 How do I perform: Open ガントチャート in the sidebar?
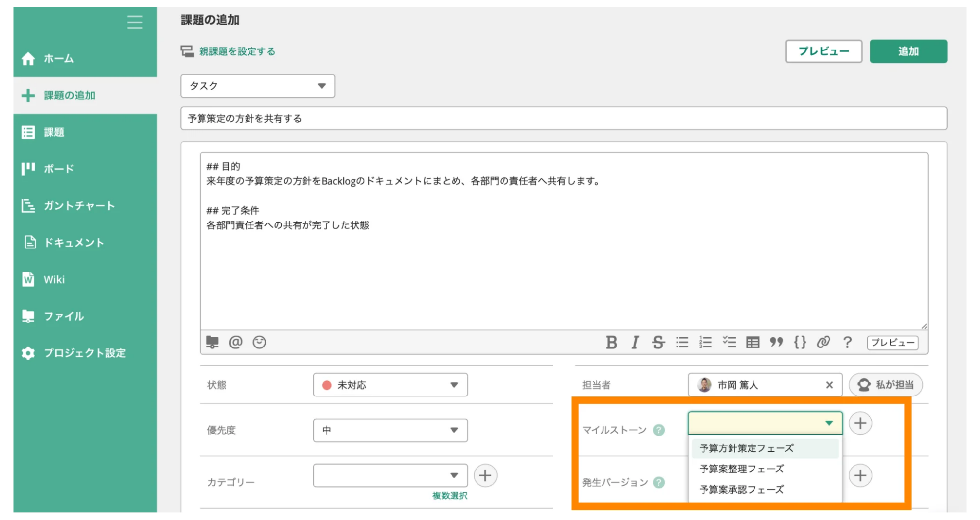pyautogui.click(x=85, y=206)
